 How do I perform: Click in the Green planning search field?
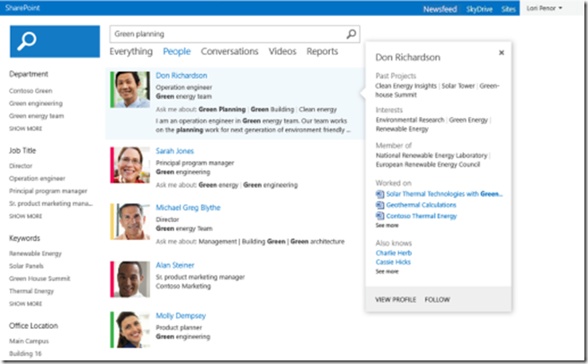pos(225,34)
